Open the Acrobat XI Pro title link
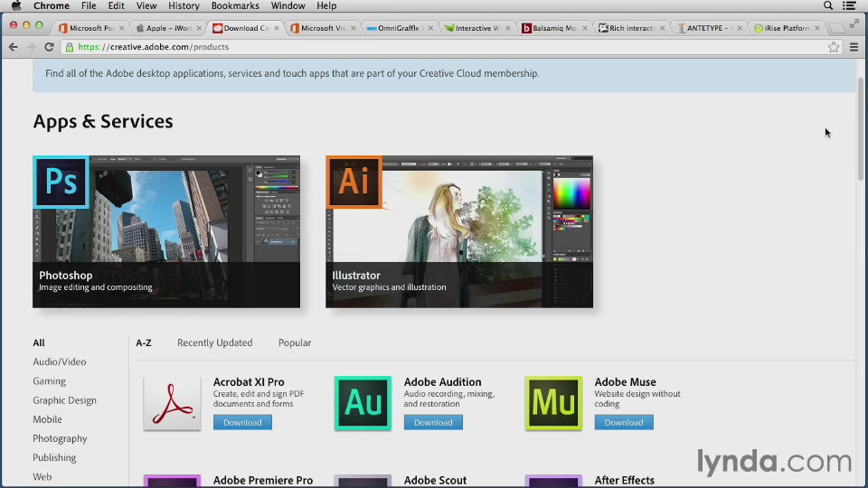The image size is (868, 488). click(249, 381)
